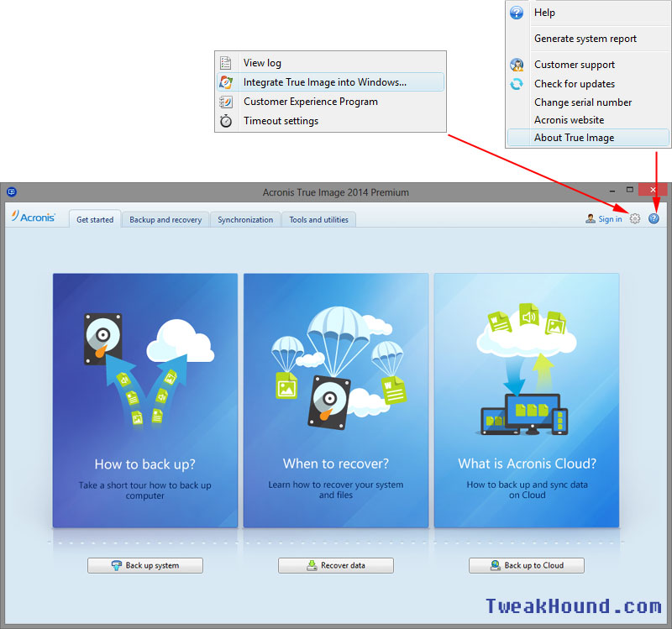Open the Backup and recovery tab
The image size is (672, 629).
[165, 219]
